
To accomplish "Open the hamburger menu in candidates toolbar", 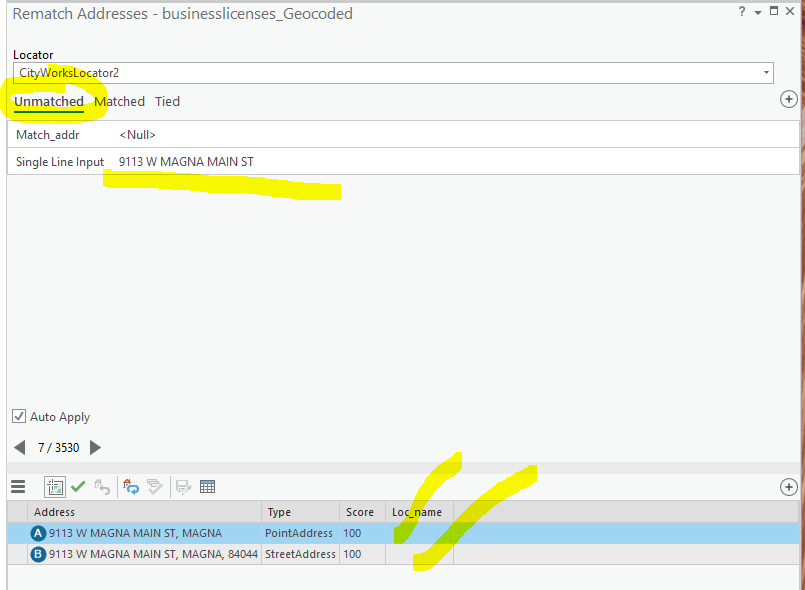I will pyautogui.click(x=18, y=486).
